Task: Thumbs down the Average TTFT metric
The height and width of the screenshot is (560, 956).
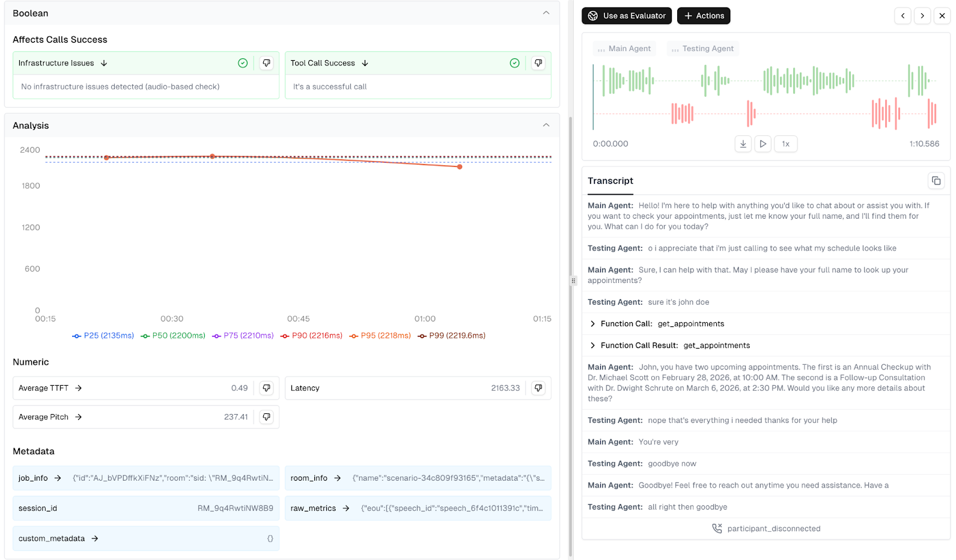Action: 266,388
